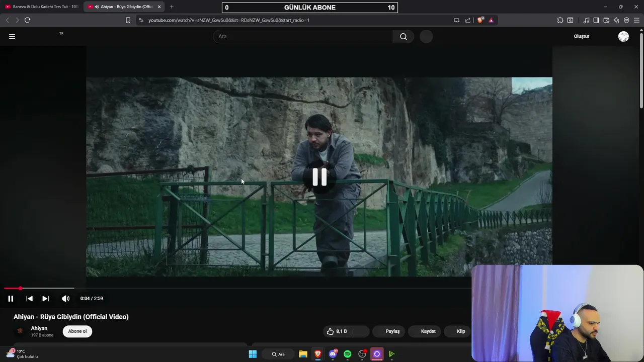Skip to next video in playlist

coord(45,299)
